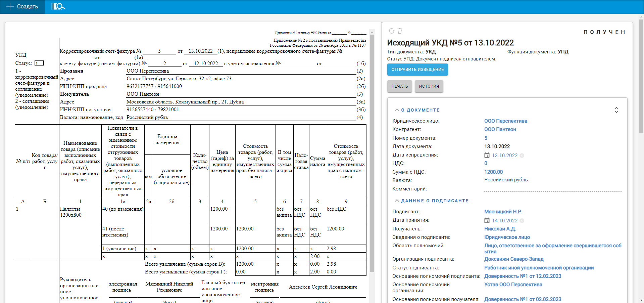Click signer name Алексеев Сергей Леонидович
644x303 pixels.
pyautogui.click(x=323, y=287)
